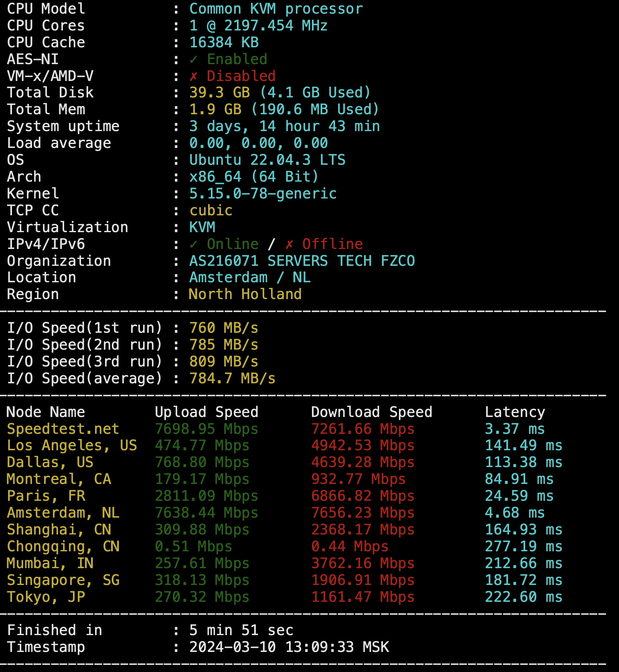Click the green checkmark next to Enabled
The width and height of the screenshot is (619, 672).
194,59
